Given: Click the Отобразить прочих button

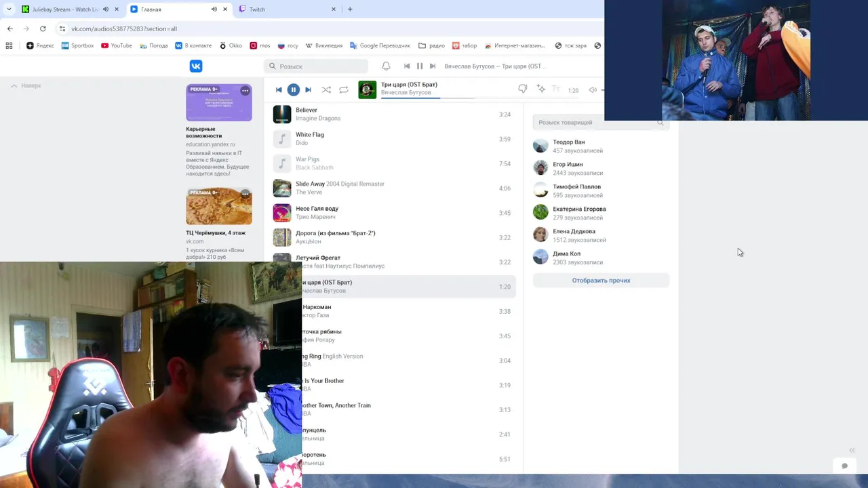Looking at the screenshot, I should click(601, 280).
